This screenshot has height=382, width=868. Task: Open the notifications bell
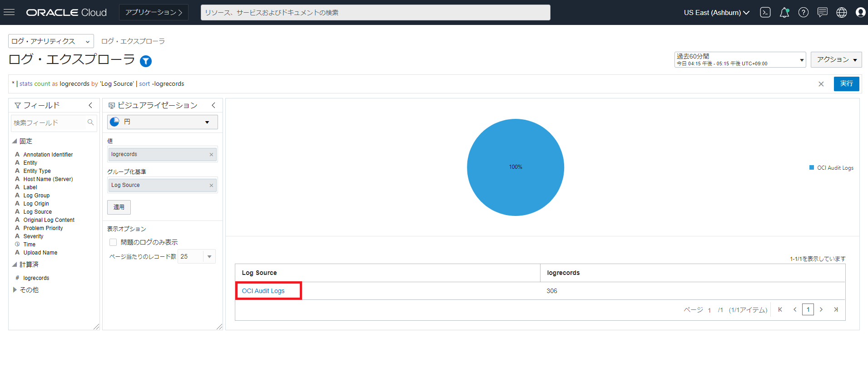click(x=784, y=12)
